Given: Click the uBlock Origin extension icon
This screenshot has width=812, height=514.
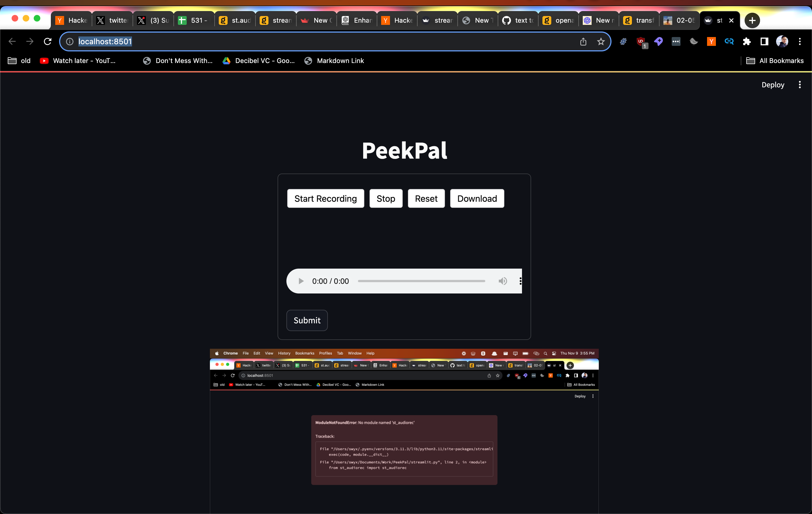Looking at the screenshot, I should pos(641,41).
